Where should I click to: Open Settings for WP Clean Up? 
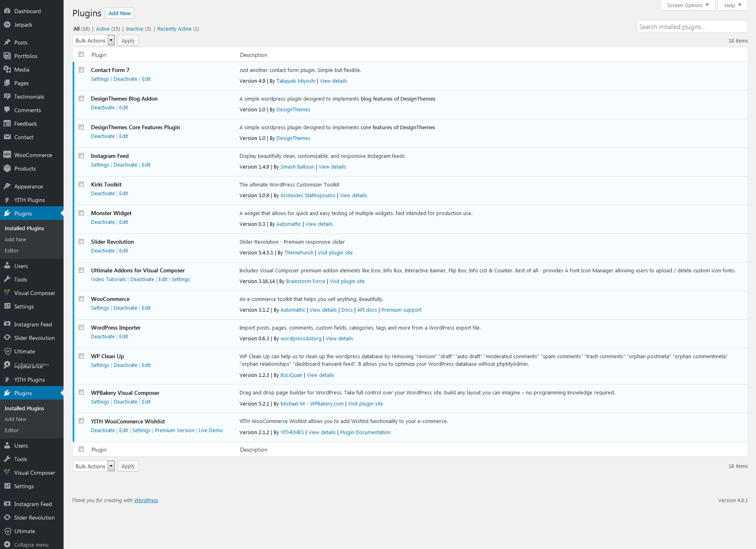pyautogui.click(x=100, y=365)
